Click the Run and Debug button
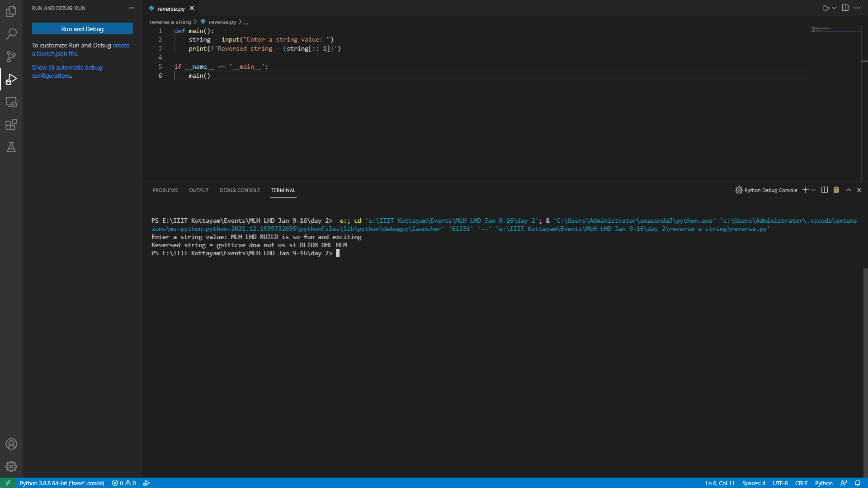 pyautogui.click(x=82, y=29)
